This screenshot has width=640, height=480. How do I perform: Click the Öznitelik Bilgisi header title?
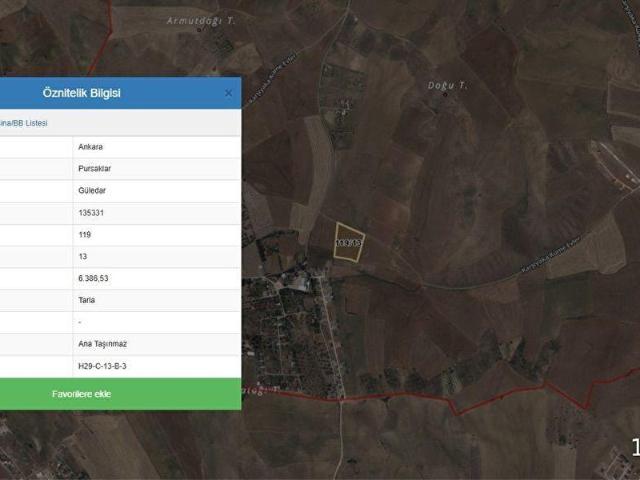(x=82, y=93)
